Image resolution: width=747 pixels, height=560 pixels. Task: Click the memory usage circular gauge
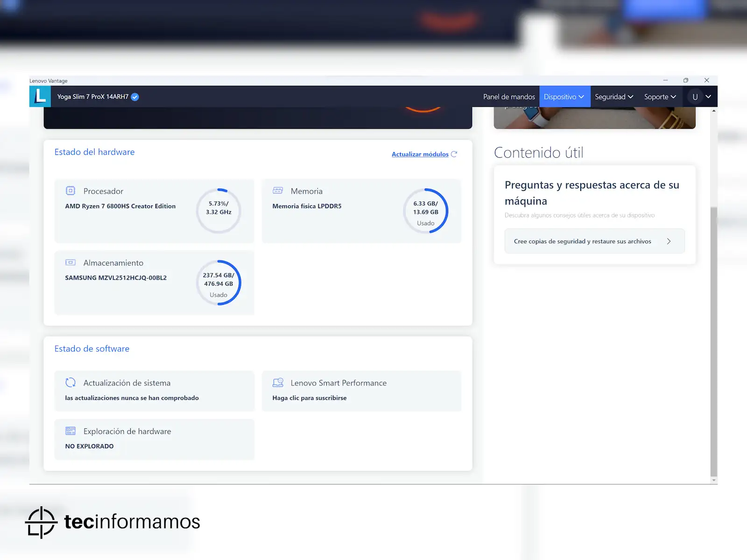(425, 211)
